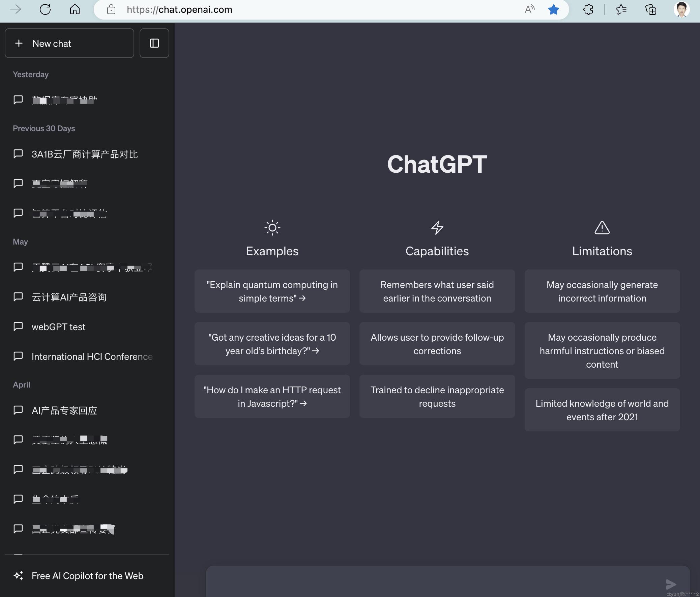
Task: Click the blue favorite star icon
Action: pos(553,9)
